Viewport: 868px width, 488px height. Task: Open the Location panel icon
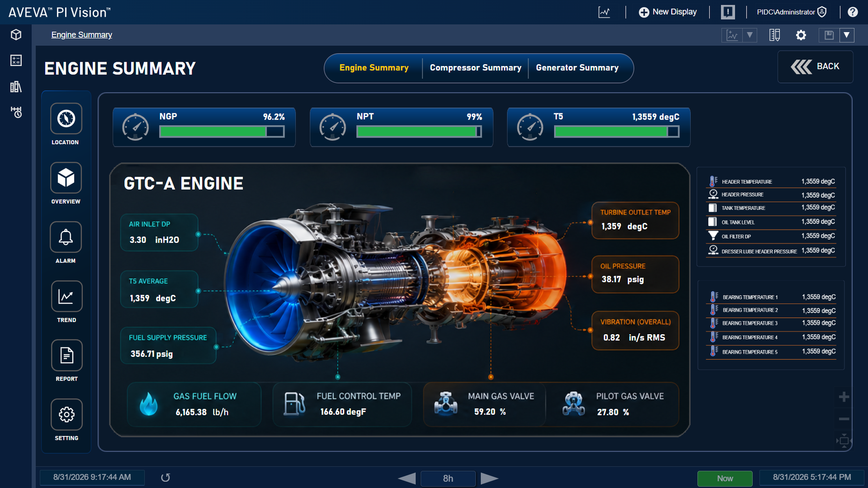point(66,119)
